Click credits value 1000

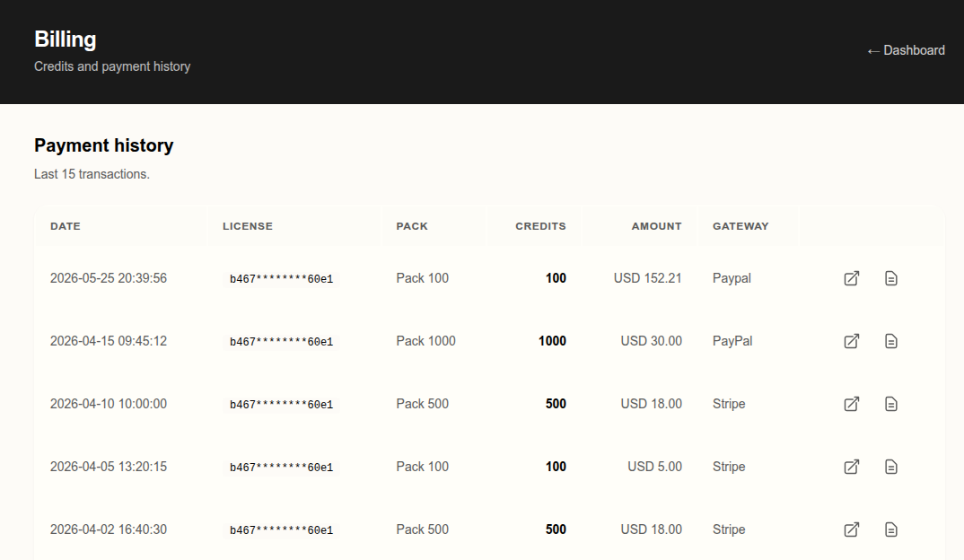tap(552, 341)
